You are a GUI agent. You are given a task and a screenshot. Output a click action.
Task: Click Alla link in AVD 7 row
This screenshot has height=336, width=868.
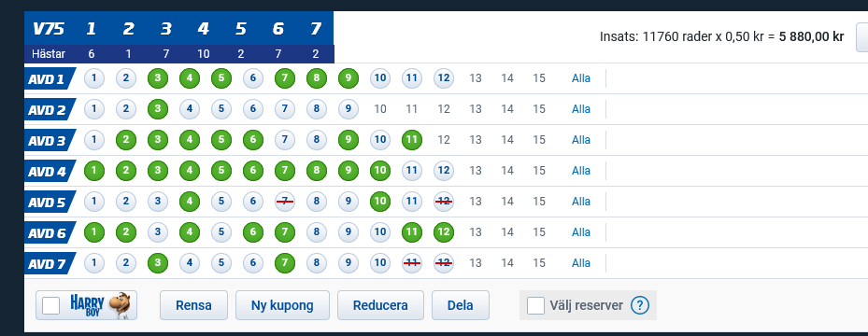[x=581, y=263]
